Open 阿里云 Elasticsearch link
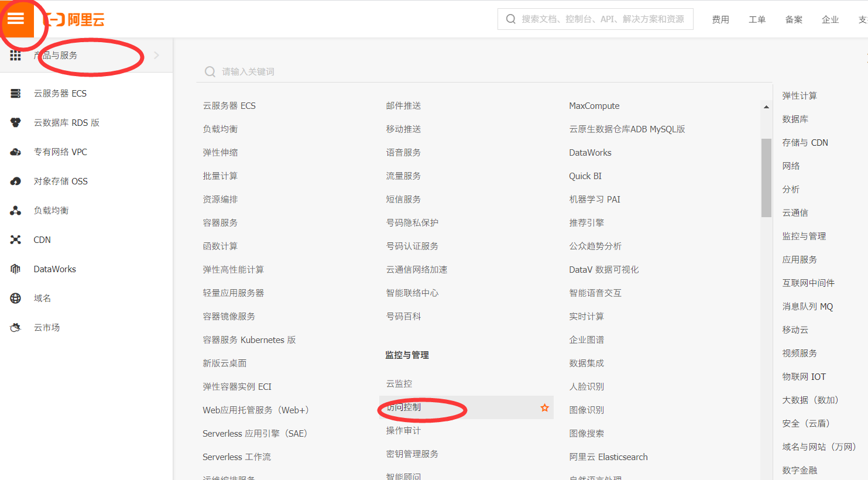This screenshot has width=868, height=480. pos(609,457)
